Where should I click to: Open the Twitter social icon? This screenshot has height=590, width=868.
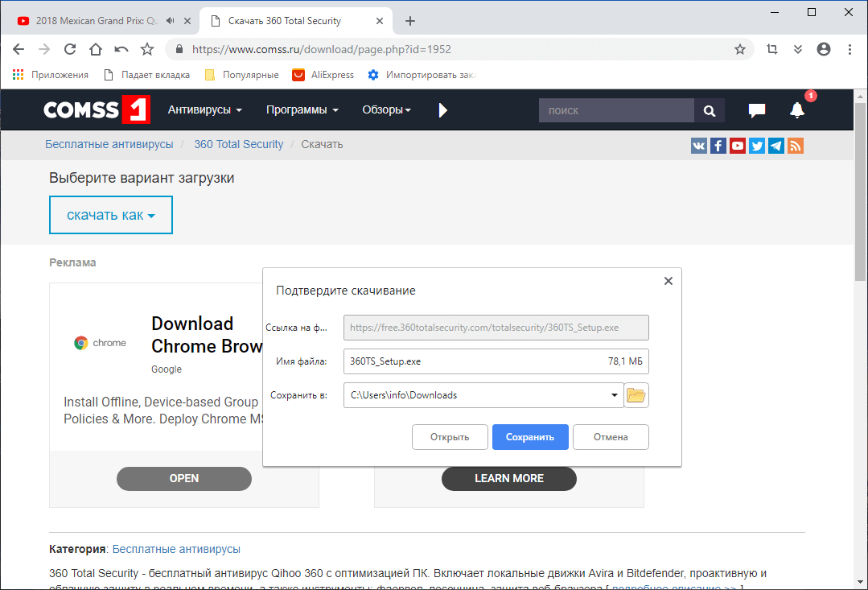pos(757,146)
